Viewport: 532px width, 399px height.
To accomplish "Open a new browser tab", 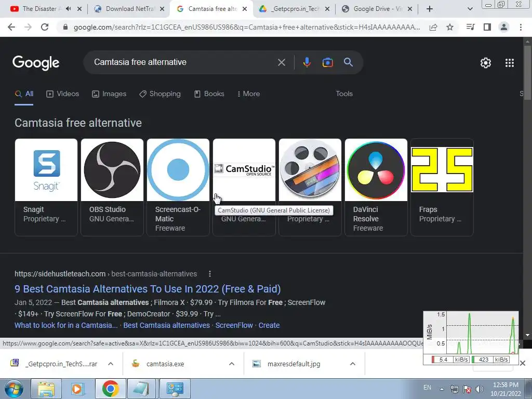I will [x=430, y=9].
